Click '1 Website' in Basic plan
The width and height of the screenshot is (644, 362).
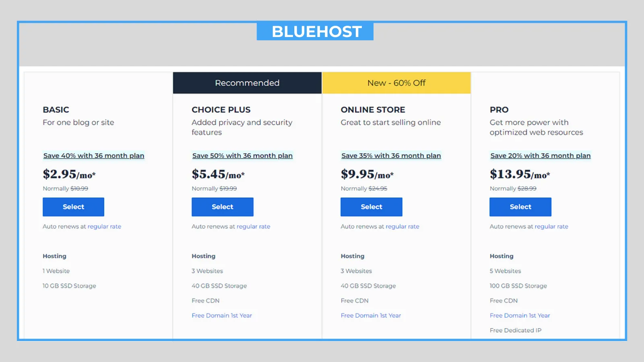pos(56,271)
